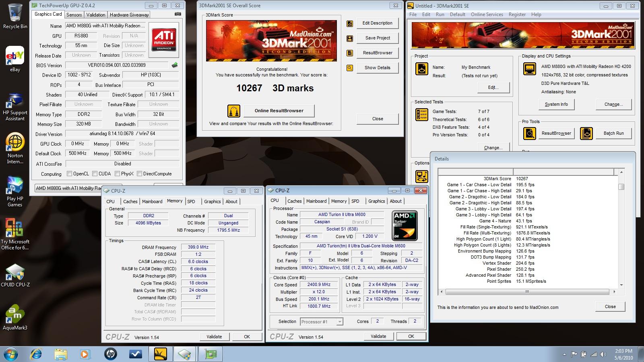Click the volume icon in the system tray

603,354
